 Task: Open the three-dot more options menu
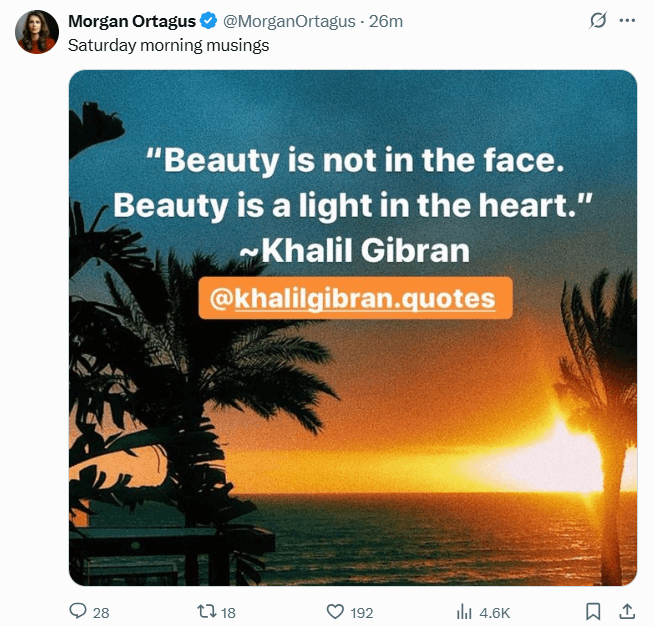pos(627,20)
